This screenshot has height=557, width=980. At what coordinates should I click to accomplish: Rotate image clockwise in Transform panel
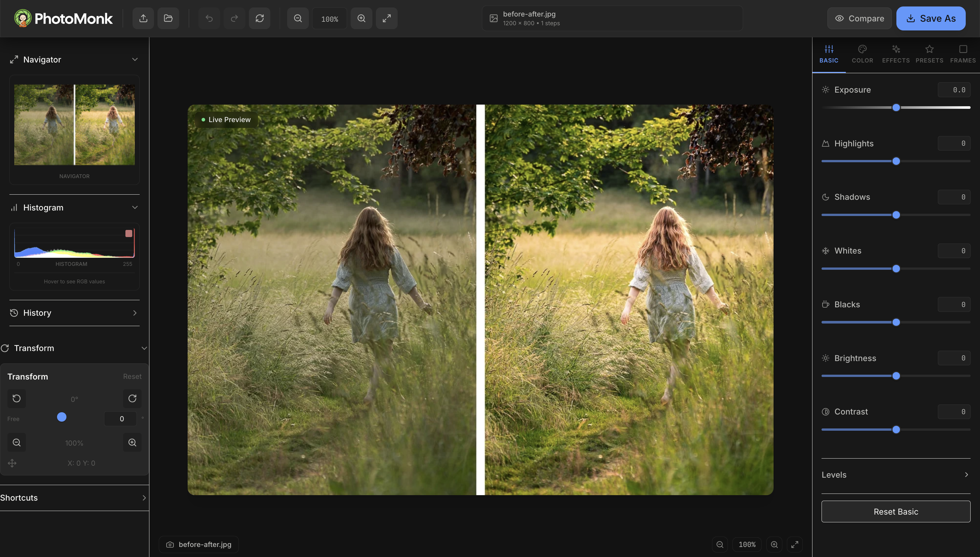tap(132, 399)
